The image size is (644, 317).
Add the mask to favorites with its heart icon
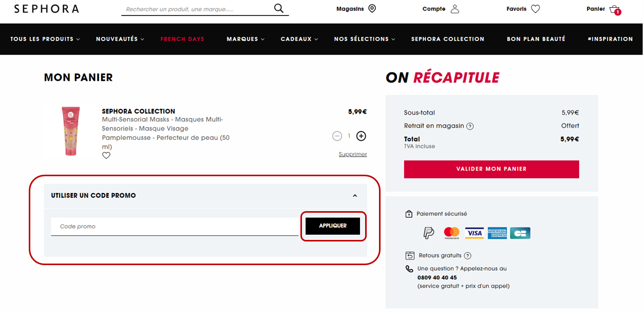[x=106, y=155]
